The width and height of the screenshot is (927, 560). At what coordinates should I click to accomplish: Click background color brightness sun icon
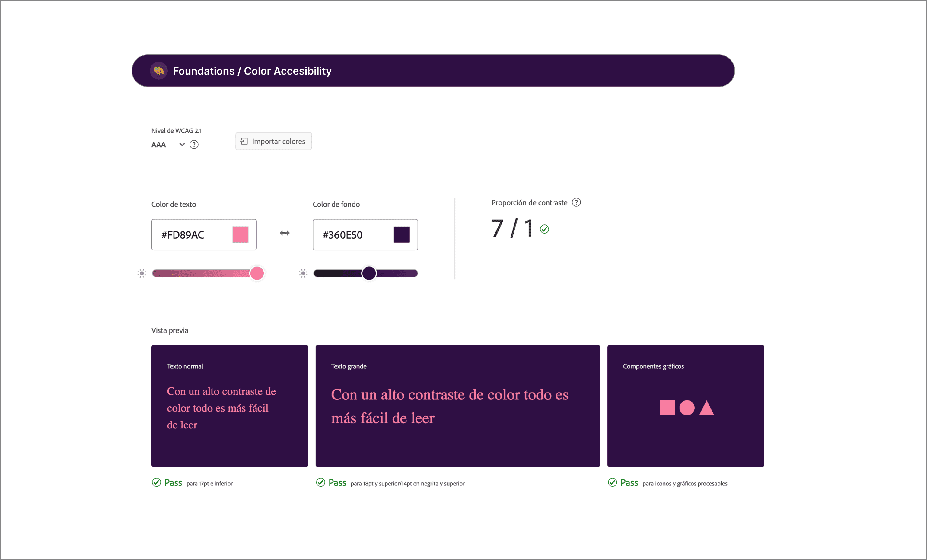(303, 273)
